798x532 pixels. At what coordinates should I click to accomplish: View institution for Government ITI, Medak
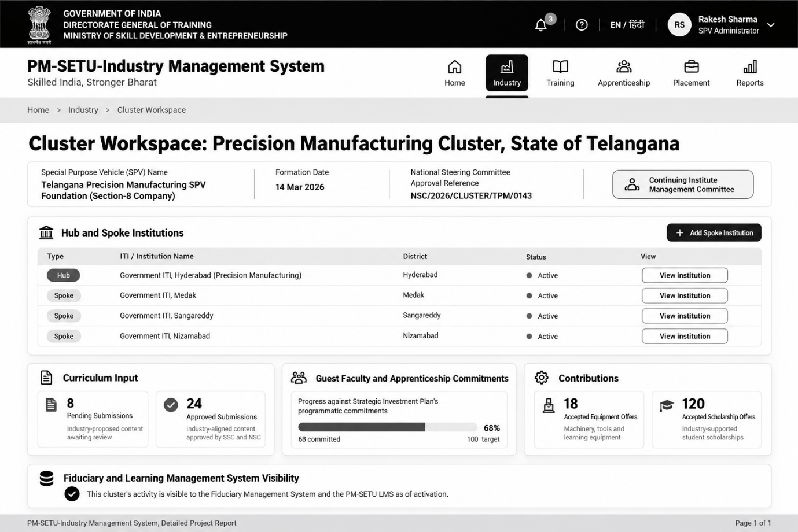685,295
